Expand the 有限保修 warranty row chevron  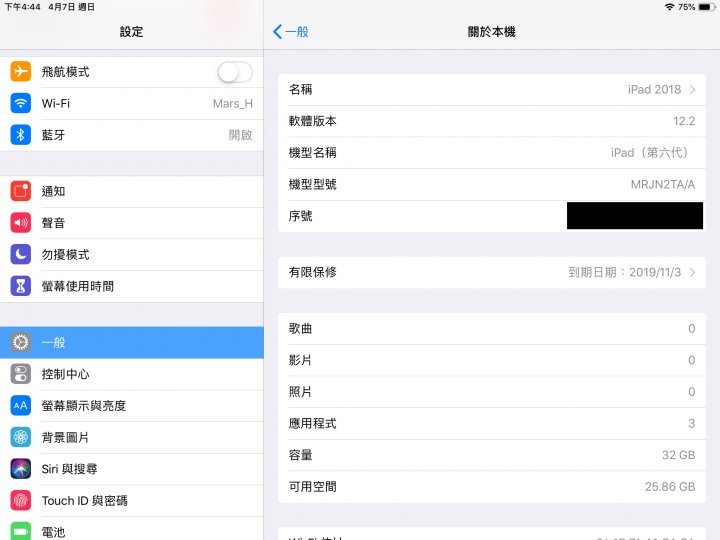tap(692, 272)
